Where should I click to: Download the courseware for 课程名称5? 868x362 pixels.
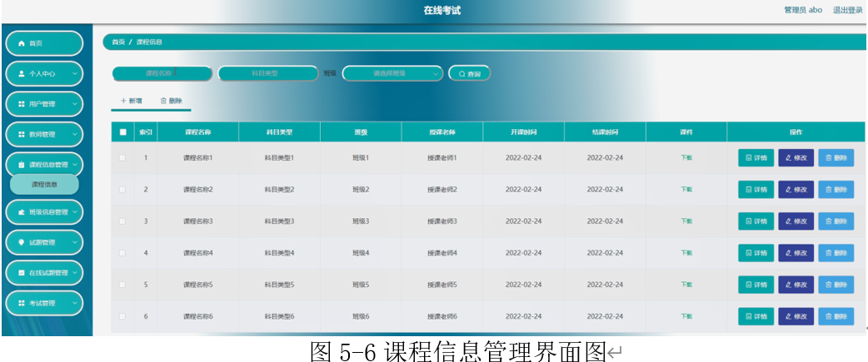pyautogui.click(x=686, y=285)
